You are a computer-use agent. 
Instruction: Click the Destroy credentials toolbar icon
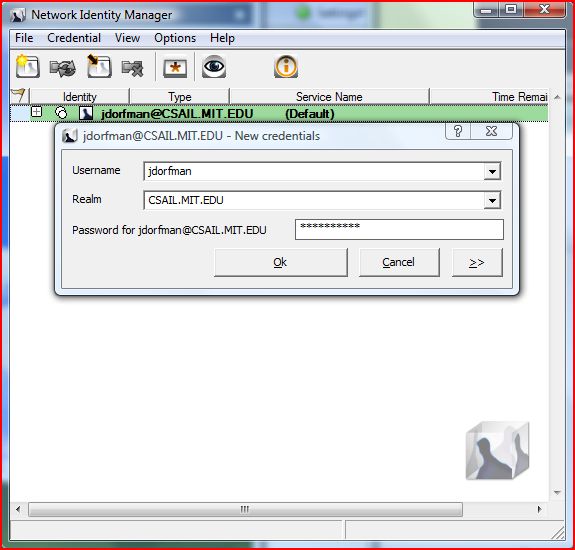132,68
